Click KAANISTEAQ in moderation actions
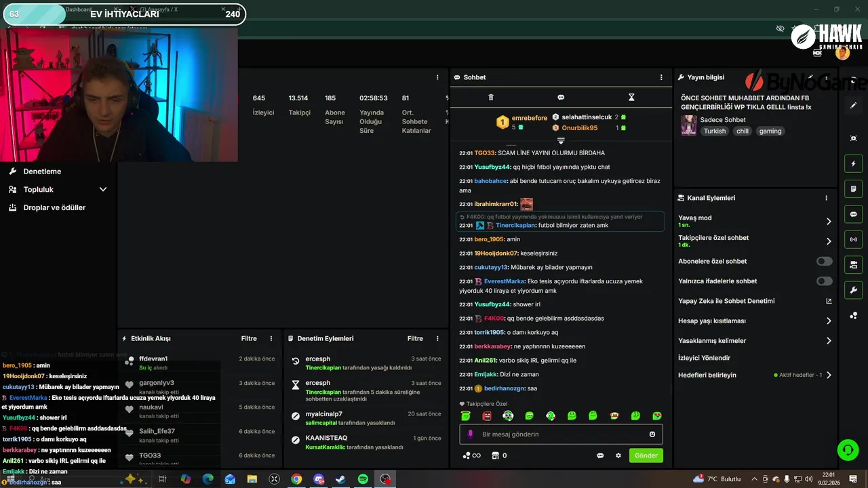 pyautogui.click(x=326, y=438)
